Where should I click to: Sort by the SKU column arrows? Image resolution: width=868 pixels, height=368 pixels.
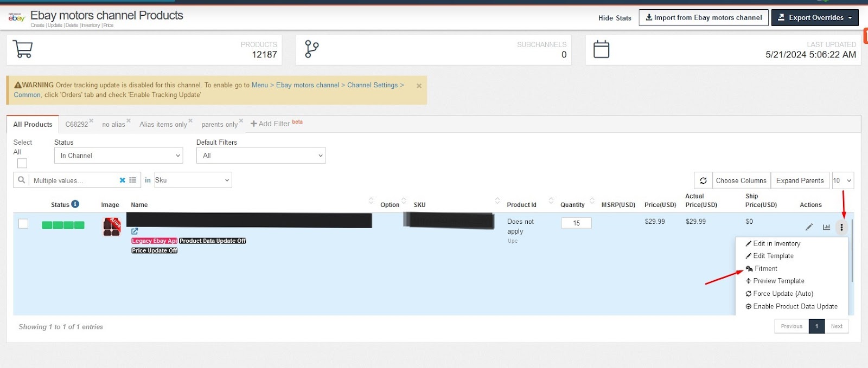coord(497,201)
